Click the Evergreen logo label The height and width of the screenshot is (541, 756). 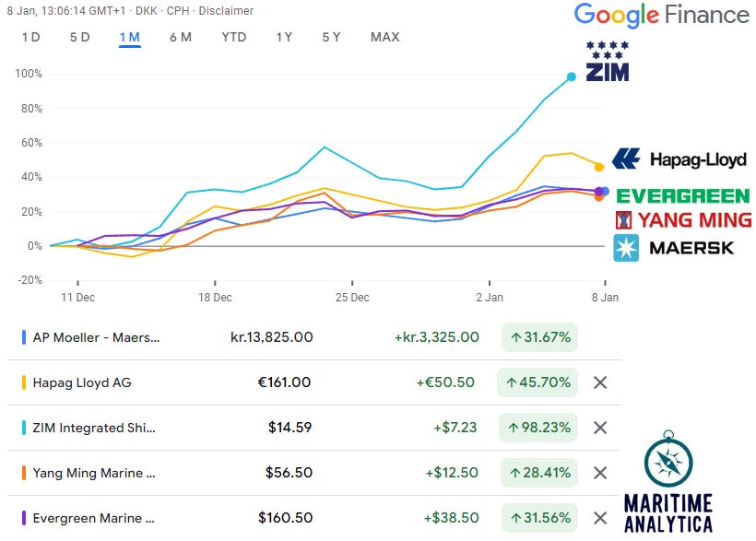coord(683,195)
